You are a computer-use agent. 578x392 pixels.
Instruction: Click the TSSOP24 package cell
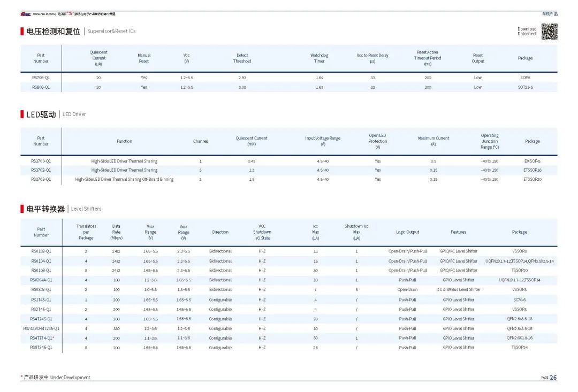click(x=519, y=348)
